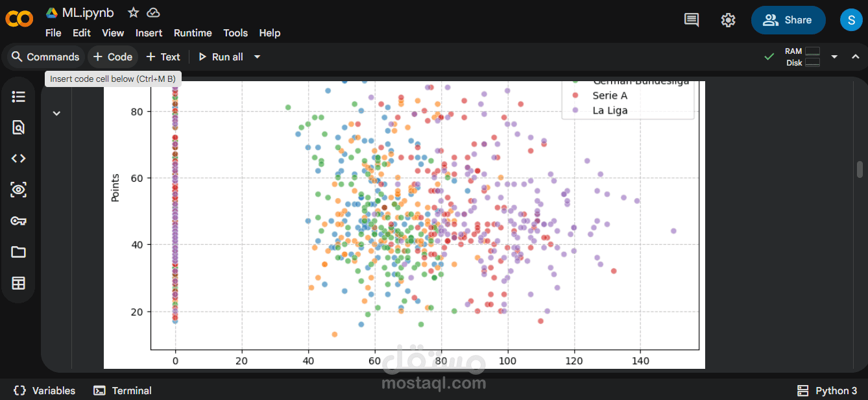Open the table view sidebar icon
Viewport: 868px width, 400px height.
click(19, 283)
